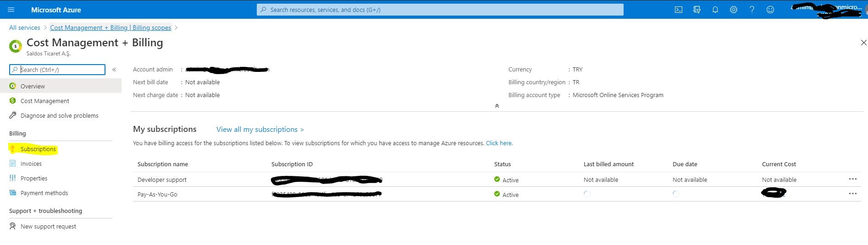The width and height of the screenshot is (868, 245).
Task: Select Overview in the left menu
Action: pos(61,86)
